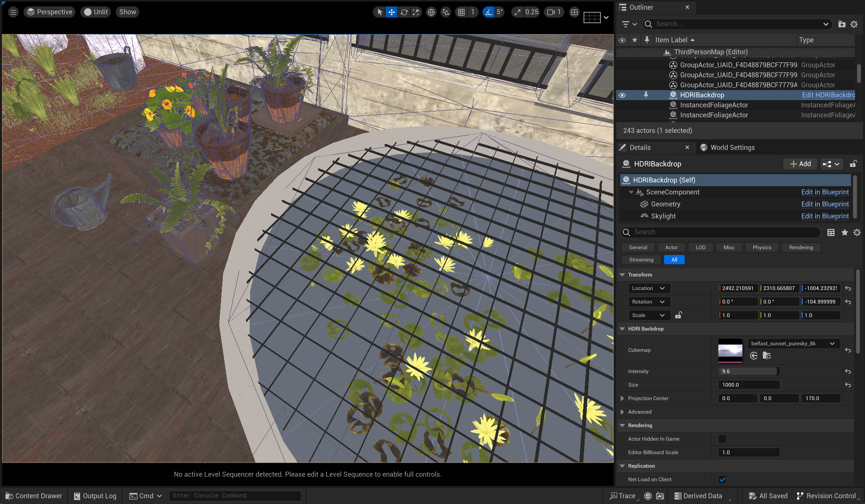Viewport: 865px width, 504px height.
Task: Use selected asset from content browser icon
Action: click(x=753, y=356)
